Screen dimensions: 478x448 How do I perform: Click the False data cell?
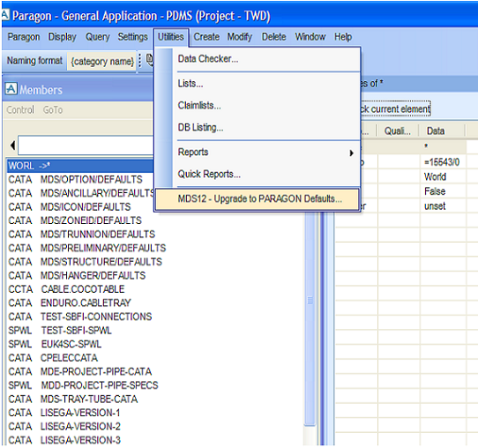(443, 191)
